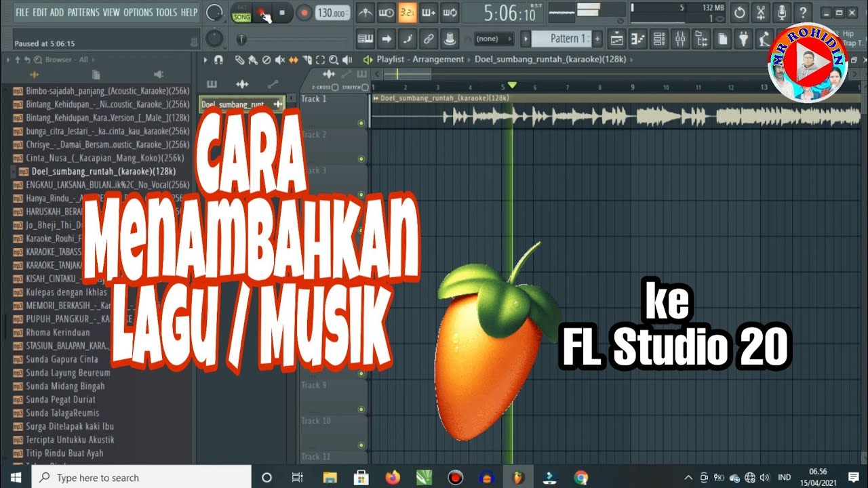Open the PATTERNS menu
The image size is (868, 488).
coord(83,12)
